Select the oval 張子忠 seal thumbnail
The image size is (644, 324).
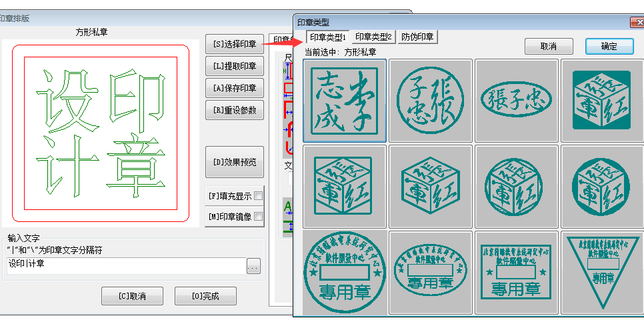516,101
